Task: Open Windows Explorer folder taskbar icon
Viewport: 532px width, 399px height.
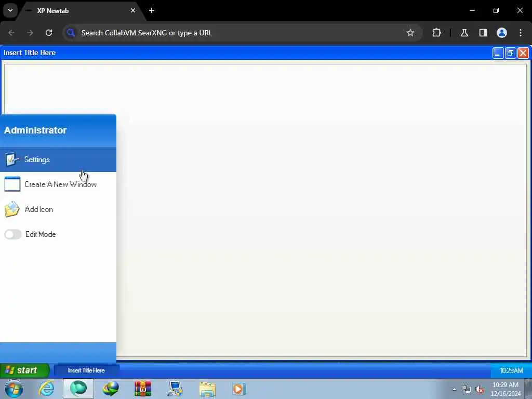Action: coord(207,389)
